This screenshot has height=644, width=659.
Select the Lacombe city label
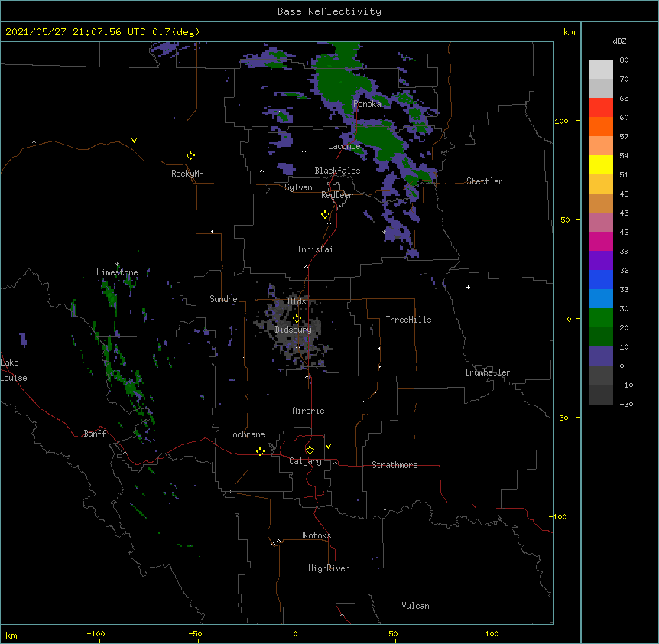(344, 146)
